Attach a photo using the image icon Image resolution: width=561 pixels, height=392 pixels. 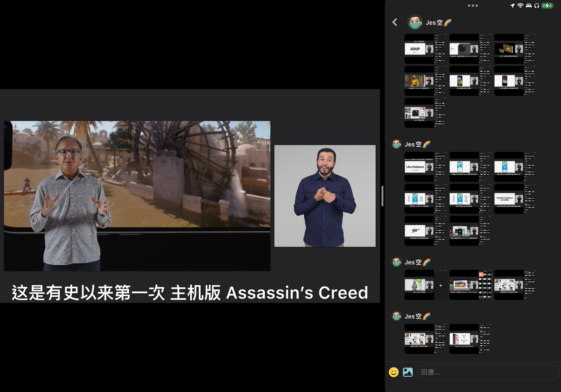click(408, 372)
